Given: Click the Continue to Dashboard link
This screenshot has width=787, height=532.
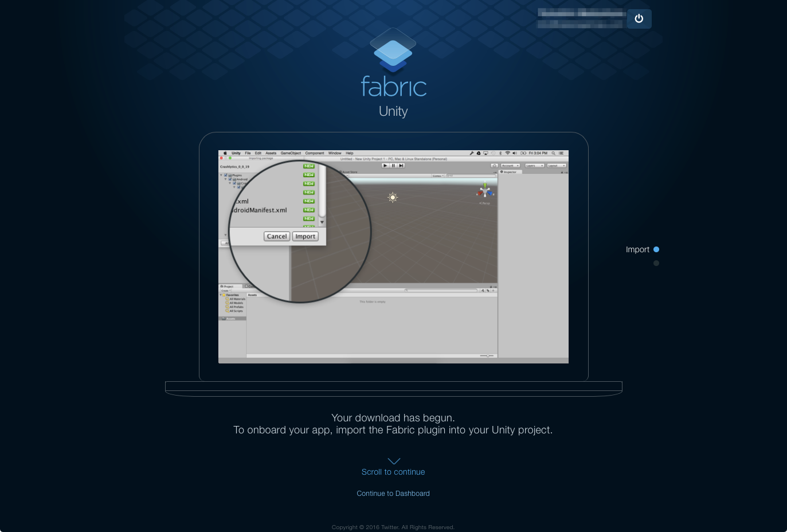Looking at the screenshot, I should [x=393, y=494].
